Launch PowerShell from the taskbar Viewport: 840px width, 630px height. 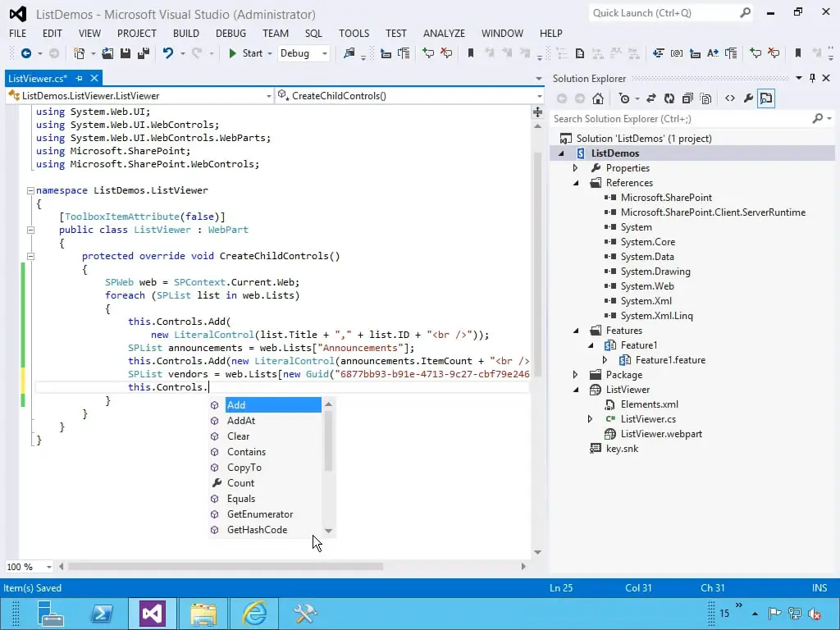click(x=102, y=614)
